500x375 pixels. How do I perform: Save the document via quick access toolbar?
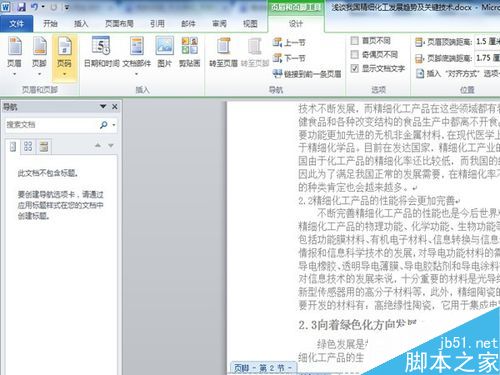(21, 7)
